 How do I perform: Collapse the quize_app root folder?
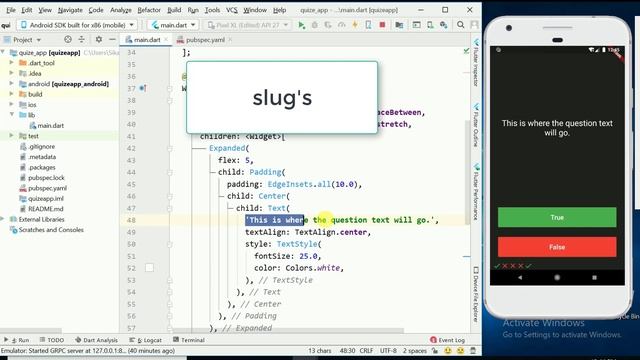(x=3, y=52)
